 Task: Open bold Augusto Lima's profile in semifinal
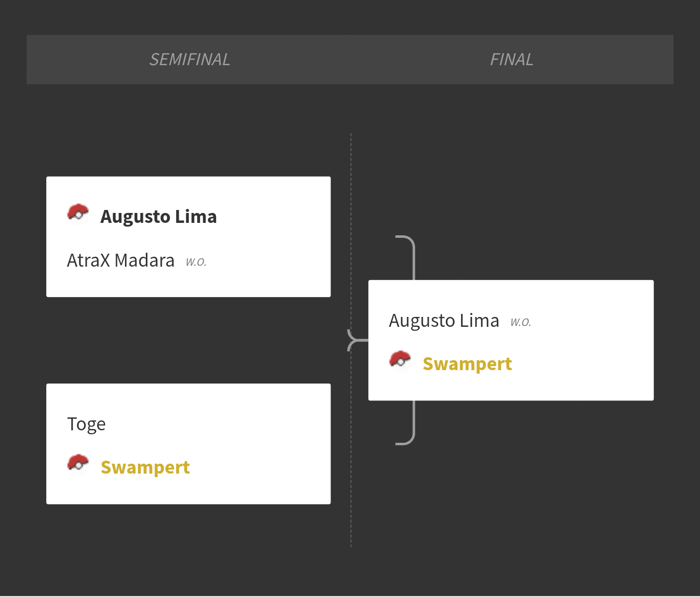(x=159, y=217)
